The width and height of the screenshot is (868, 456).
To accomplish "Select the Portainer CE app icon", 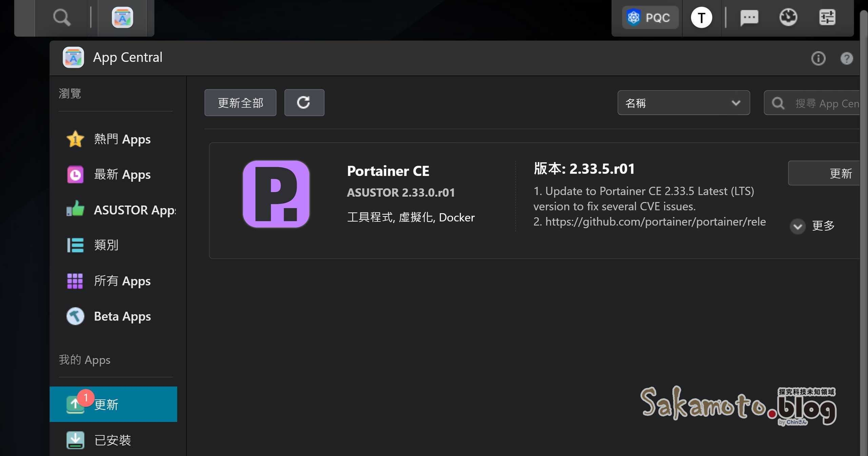I will click(x=276, y=194).
